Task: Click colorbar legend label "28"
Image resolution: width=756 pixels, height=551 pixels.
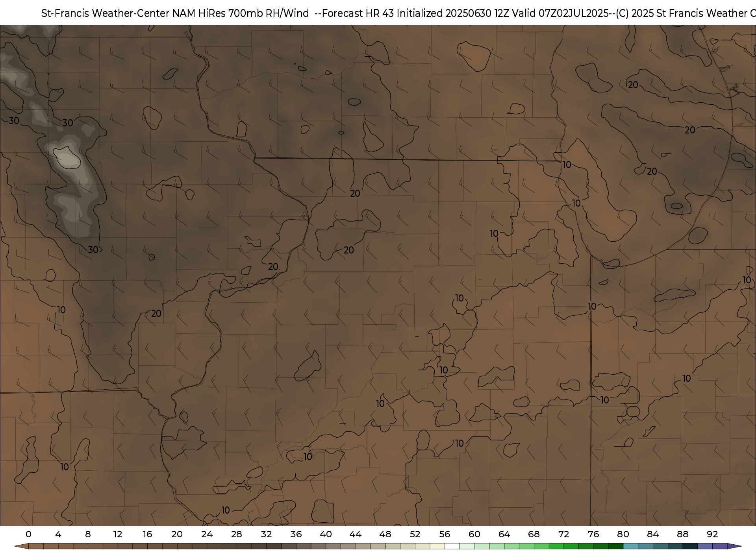Action: [237, 534]
